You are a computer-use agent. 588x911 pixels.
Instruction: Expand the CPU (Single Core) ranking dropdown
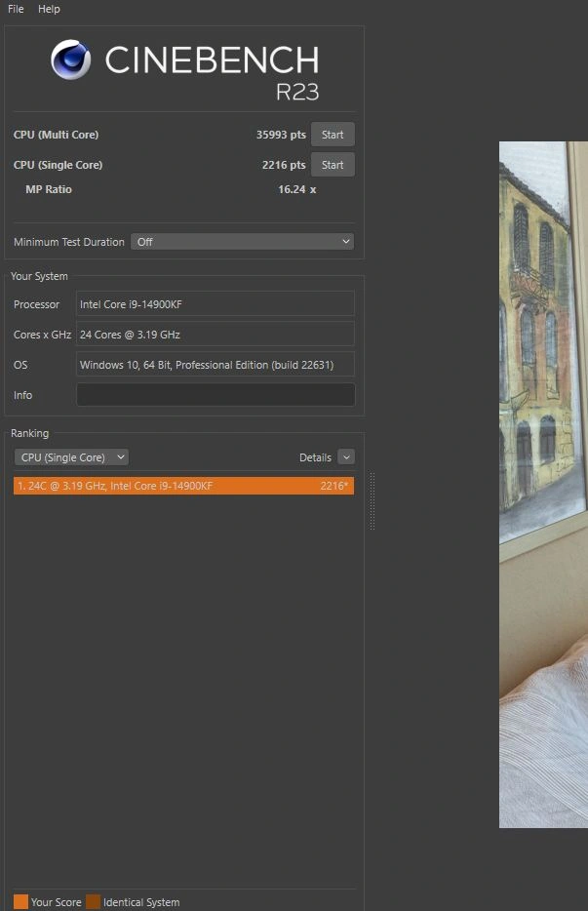71,457
